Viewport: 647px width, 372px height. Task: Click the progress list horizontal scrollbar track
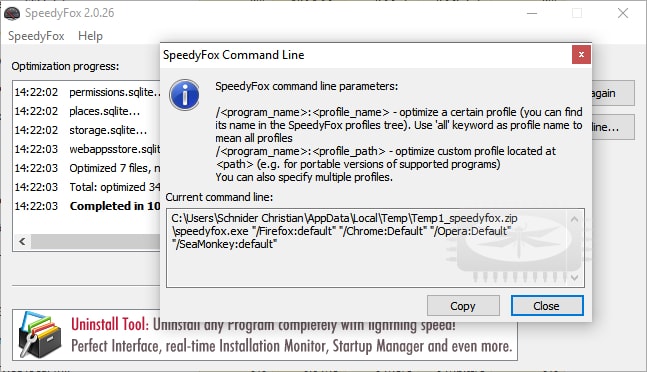(95, 242)
